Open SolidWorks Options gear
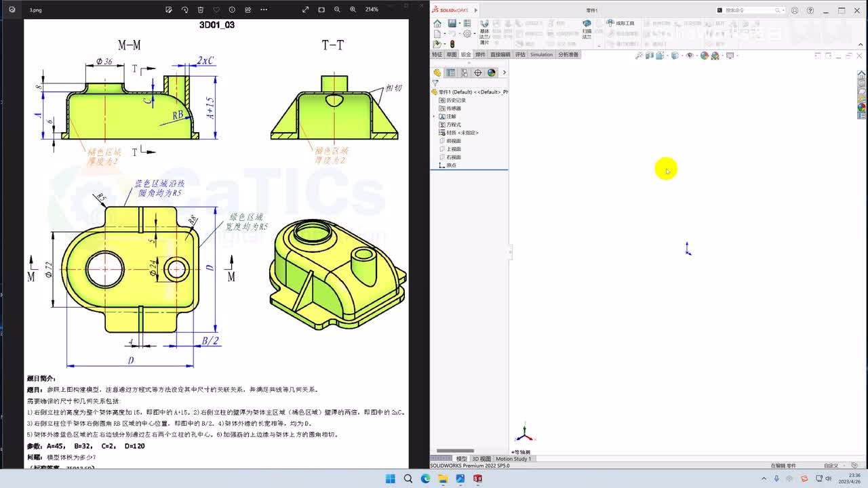Image resolution: width=868 pixels, height=488 pixels. tap(467, 34)
